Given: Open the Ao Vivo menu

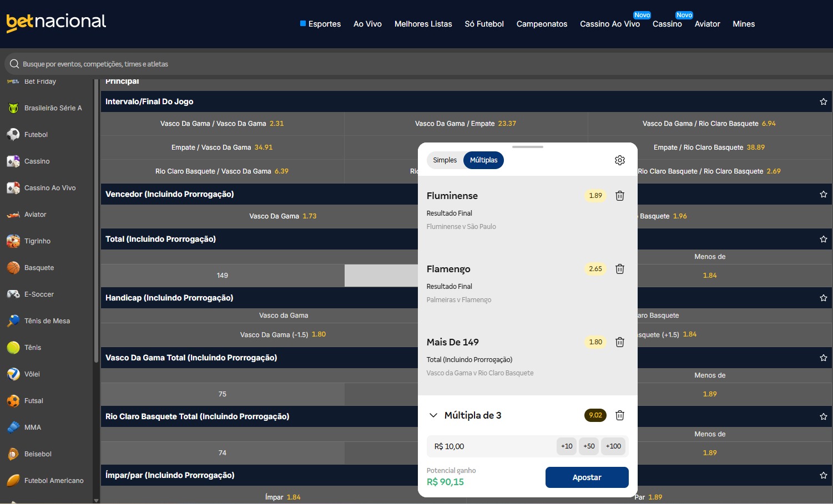Looking at the screenshot, I should tap(367, 24).
